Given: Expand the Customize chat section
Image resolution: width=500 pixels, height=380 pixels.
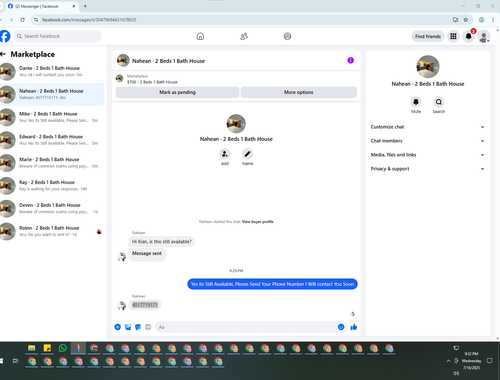Looking at the screenshot, I should pyautogui.click(x=427, y=127).
